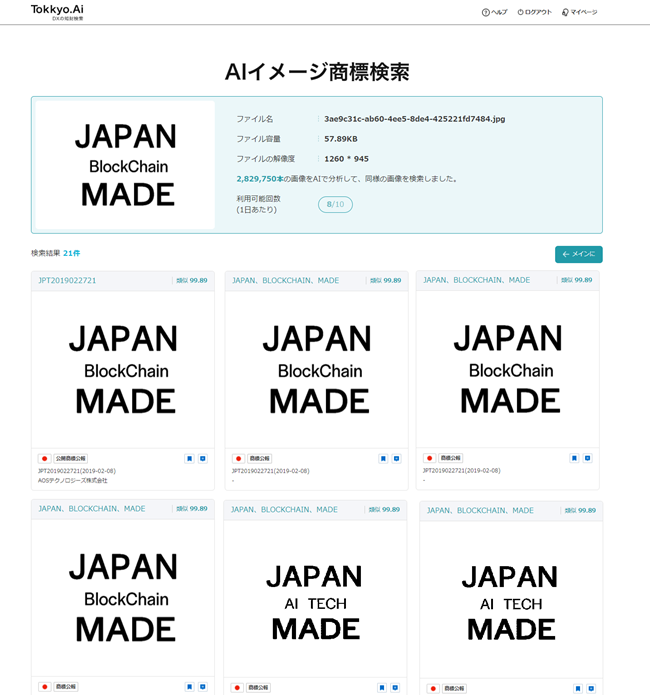Open the first result's trademark image thumbnail

pyautogui.click(x=122, y=370)
